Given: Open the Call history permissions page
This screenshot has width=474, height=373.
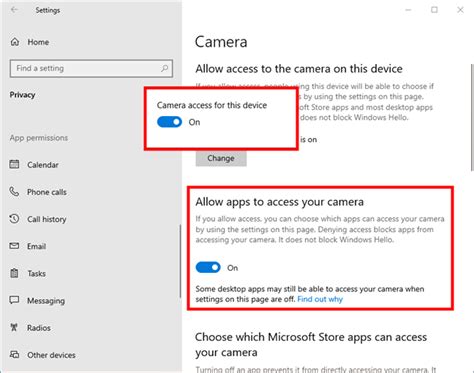Looking at the screenshot, I should click(x=47, y=219).
